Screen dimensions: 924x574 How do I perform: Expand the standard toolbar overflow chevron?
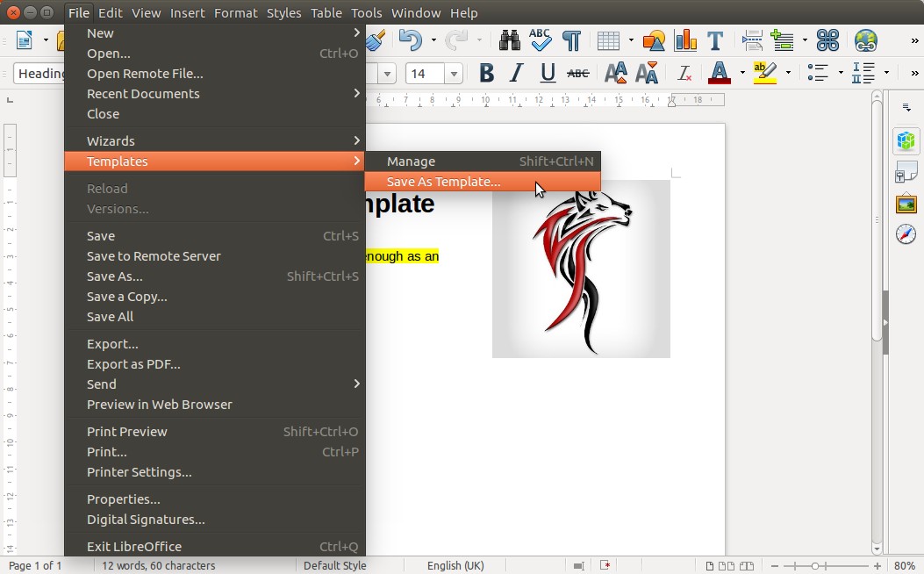[914, 40]
